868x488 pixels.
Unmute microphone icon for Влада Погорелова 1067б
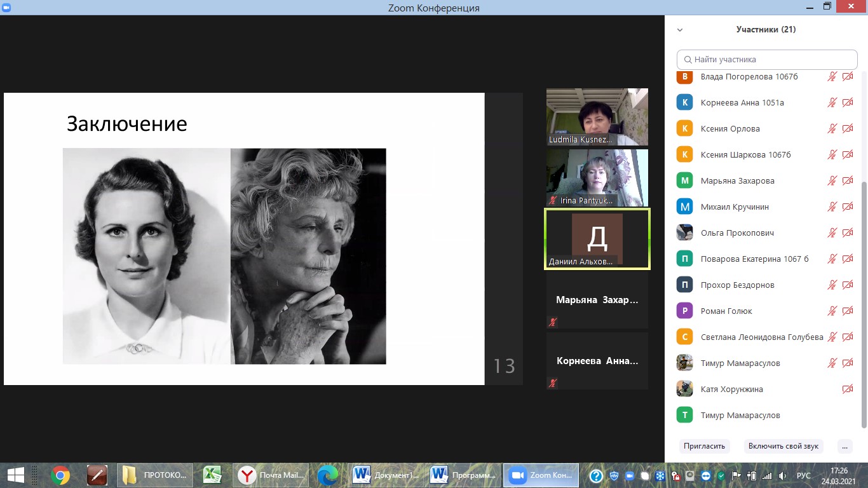coord(832,77)
